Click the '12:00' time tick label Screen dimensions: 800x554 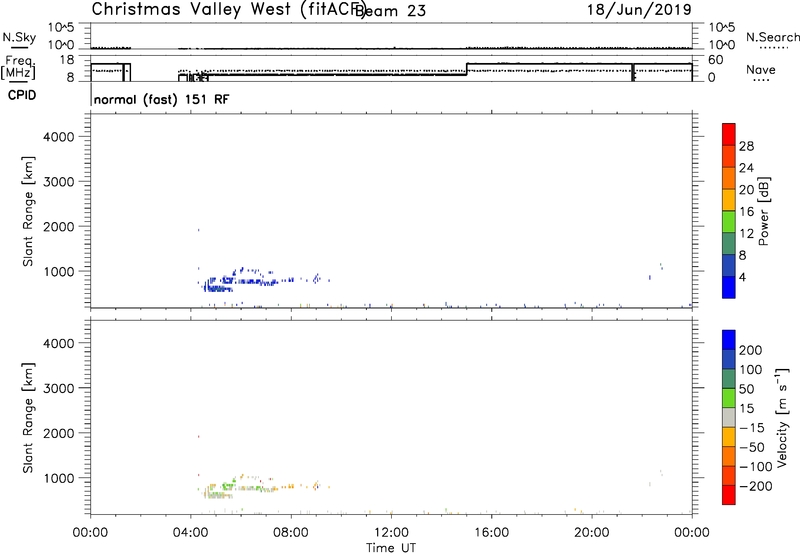pyautogui.click(x=391, y=533)
